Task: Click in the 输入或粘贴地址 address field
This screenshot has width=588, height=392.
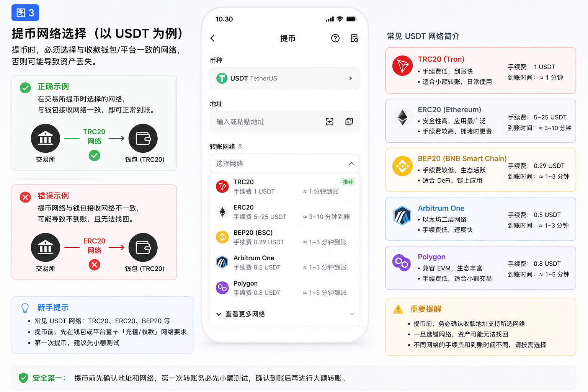Action: pos(285,122)
